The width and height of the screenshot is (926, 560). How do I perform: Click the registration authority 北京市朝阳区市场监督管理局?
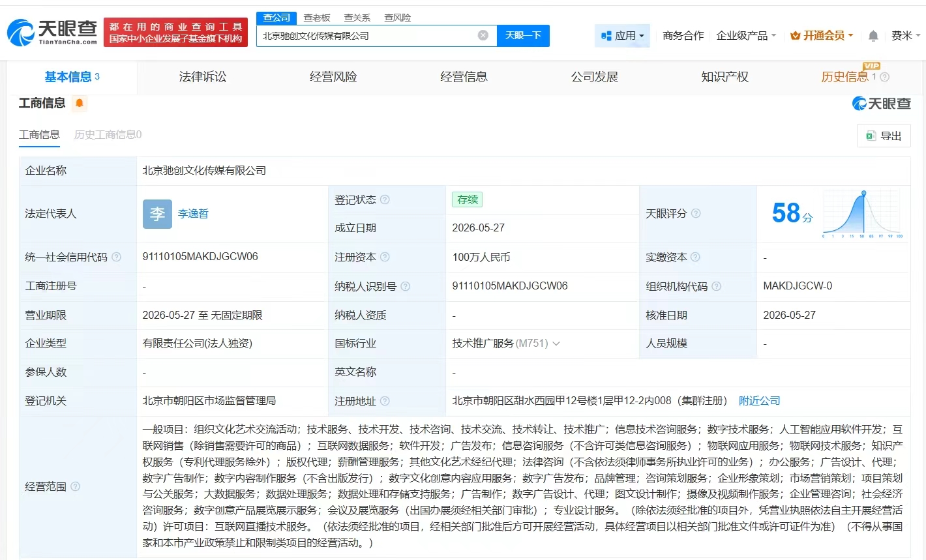pos(209,401)
